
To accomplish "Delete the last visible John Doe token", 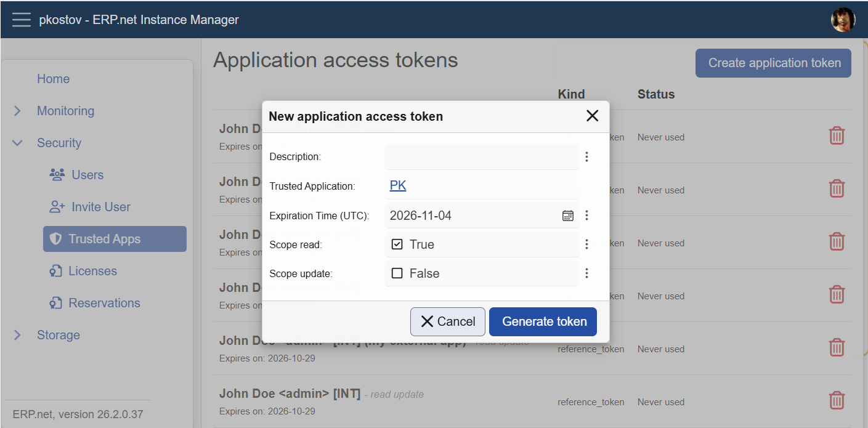I will coord(837,400).
